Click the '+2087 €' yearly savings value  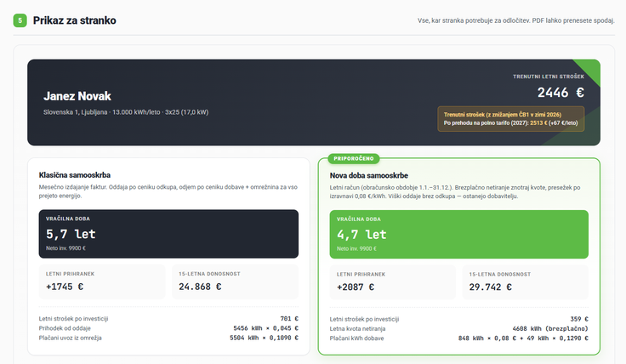pyautogui.click(x=356, y=287)
